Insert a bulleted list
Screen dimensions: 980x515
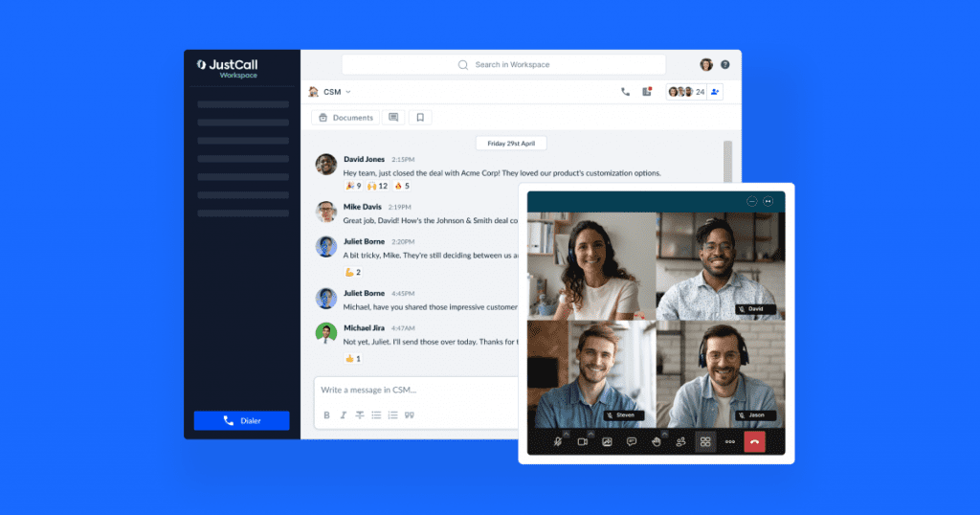click(376, 415)
